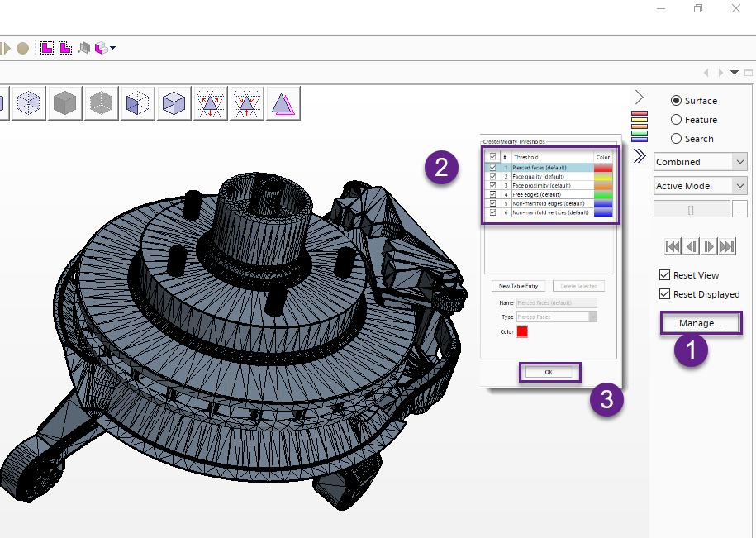
Task: Click the red Color swatch below Type
Action: point(522,331)
